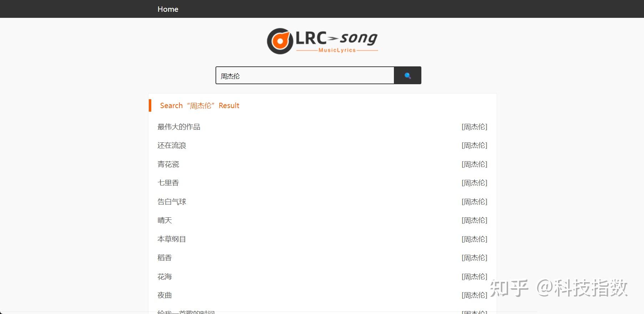Open the song 青花瓷
644x314 pixels.
point(168,164)
